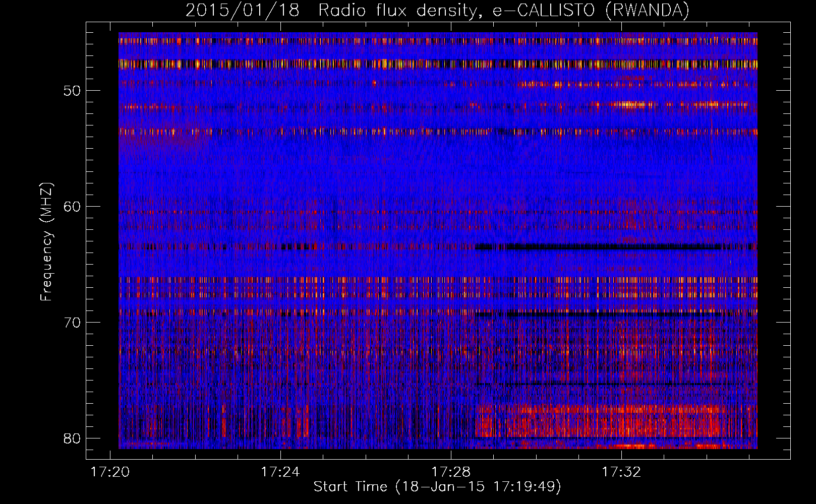Click the "Start Time (18-Jan-15 17:19:49)" axis label
The width and height of the screenshot is (816, 504).
point(437,487)
